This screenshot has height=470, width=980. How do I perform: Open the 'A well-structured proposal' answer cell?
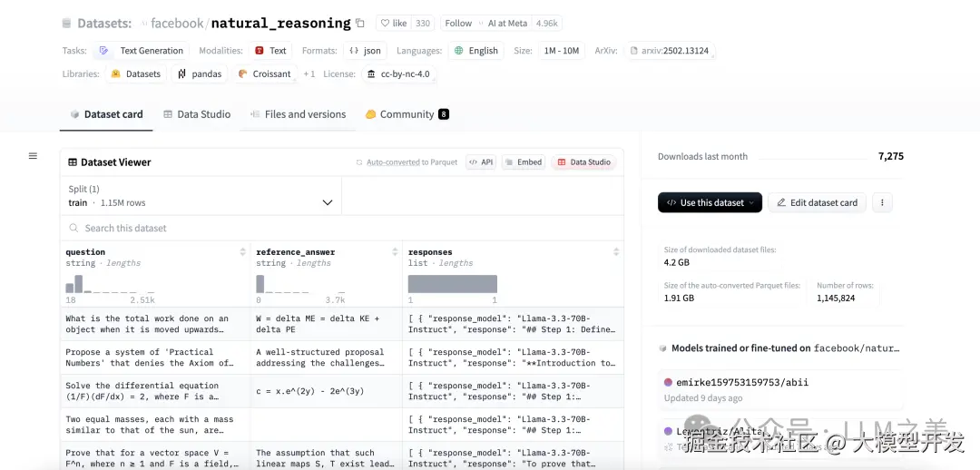327,357
